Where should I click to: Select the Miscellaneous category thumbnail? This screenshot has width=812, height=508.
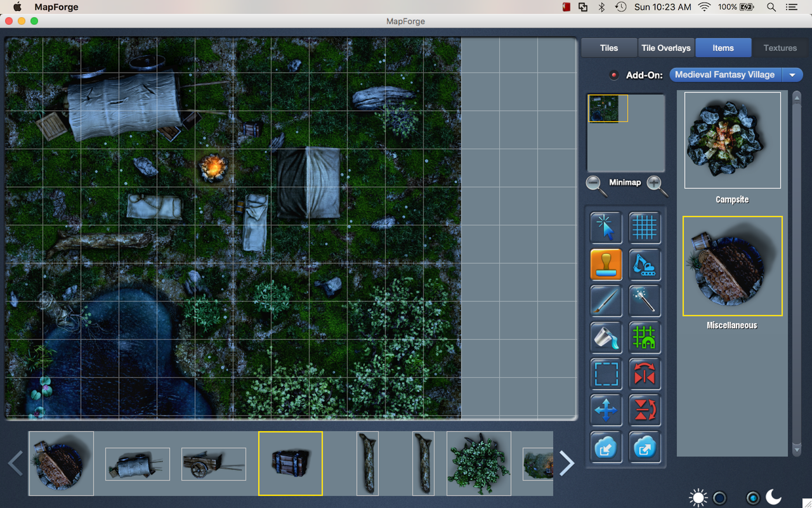pos(733,266)
